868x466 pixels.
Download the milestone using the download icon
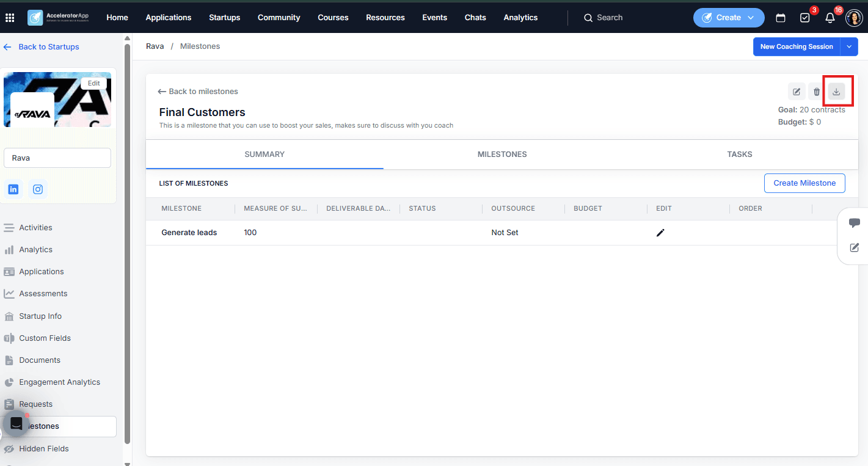coord(836,92)
